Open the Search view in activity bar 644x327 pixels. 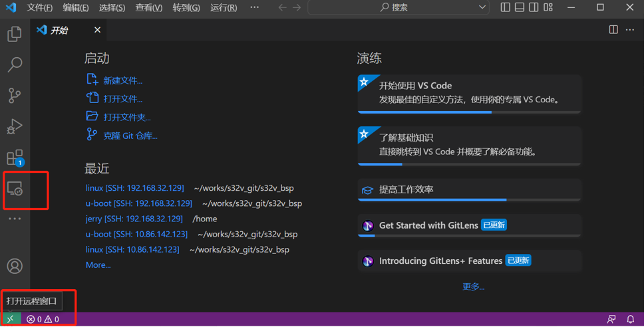[15, 64]
